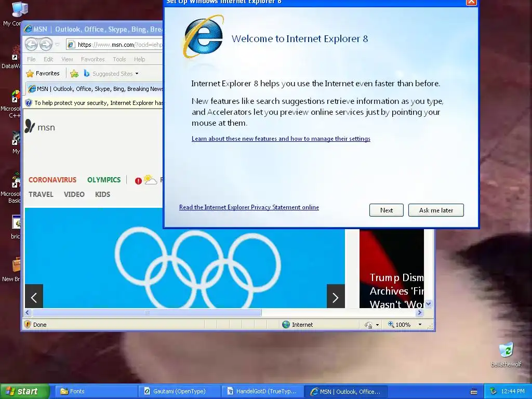Go back with the browser Back arrow
Image resolution: width=532 pixels, height=399 pixels.
pos(31,44)
